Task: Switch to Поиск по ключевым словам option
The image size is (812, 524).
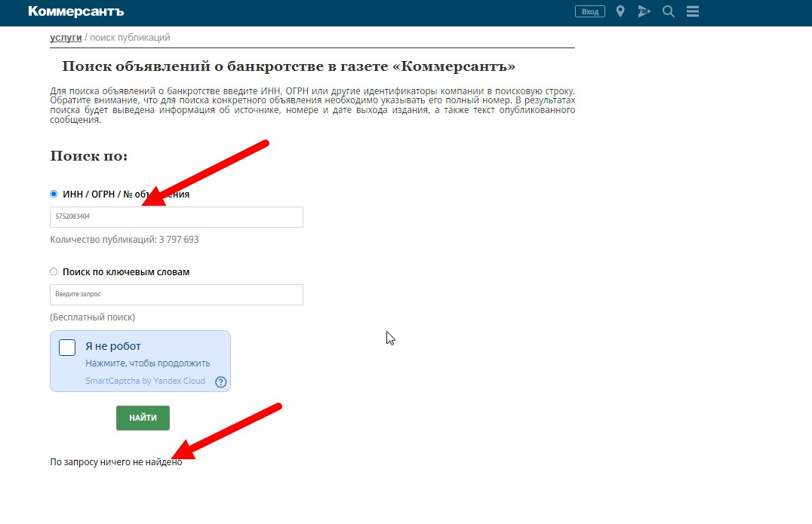Action: point(54,271)
